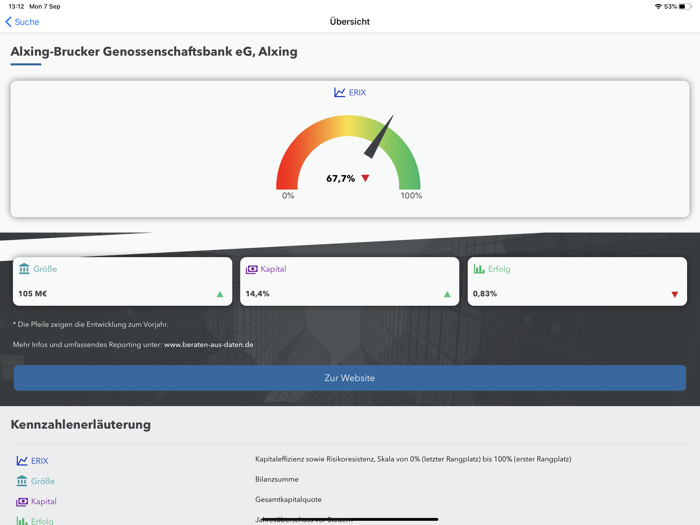Click the Wi-Fi status icon
Image resolution: width=700 pixels, height=525 pixels.
click(x=658, y=6)
